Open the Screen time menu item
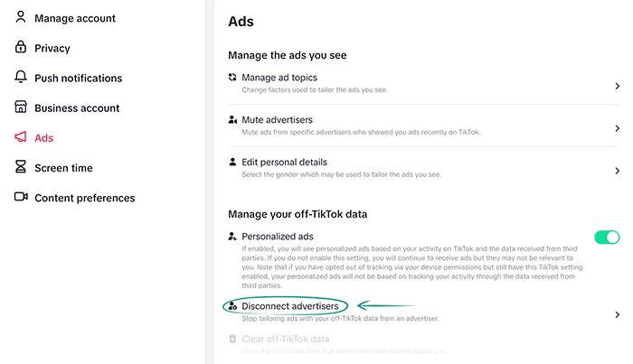Image resolution: width=633 pixels, height=364 pixels. click(63, 168)
